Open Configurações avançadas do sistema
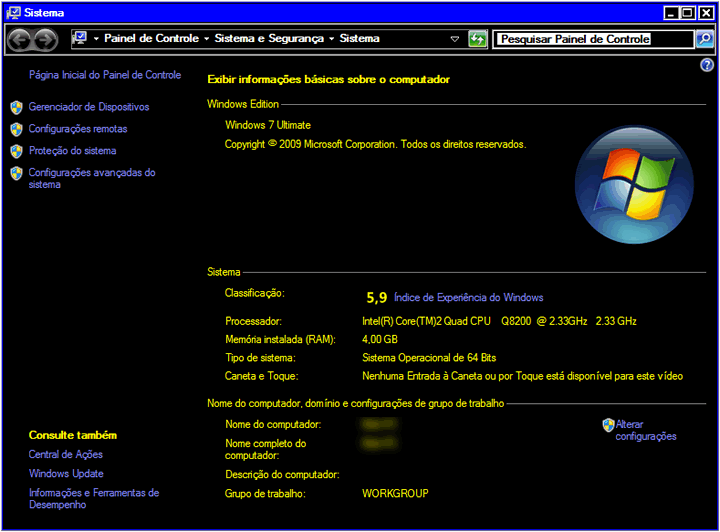The image size is (720, 532). click(92, 179)
